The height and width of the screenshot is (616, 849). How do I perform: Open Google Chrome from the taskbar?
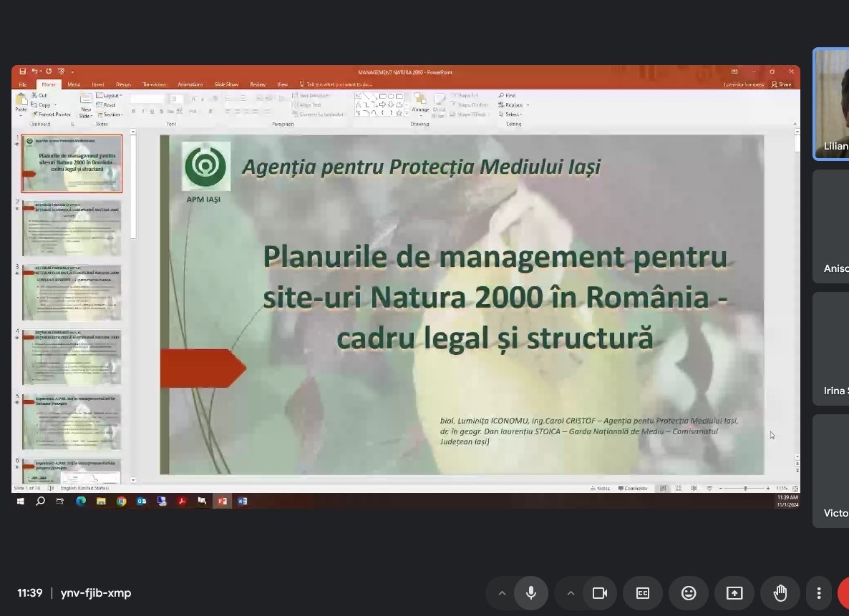121,502
